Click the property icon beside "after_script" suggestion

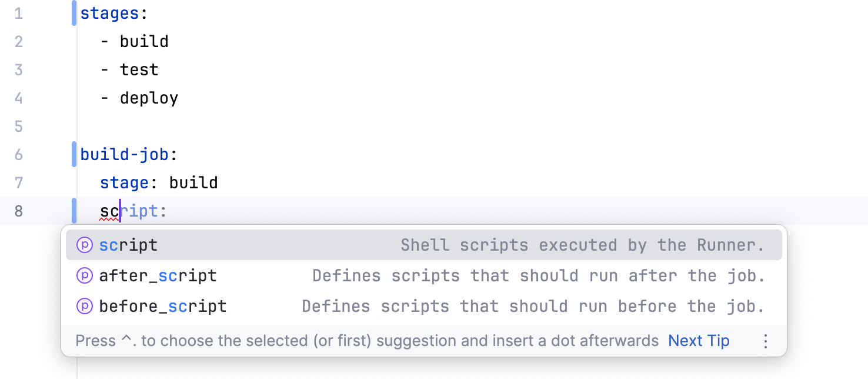[84, 275]
